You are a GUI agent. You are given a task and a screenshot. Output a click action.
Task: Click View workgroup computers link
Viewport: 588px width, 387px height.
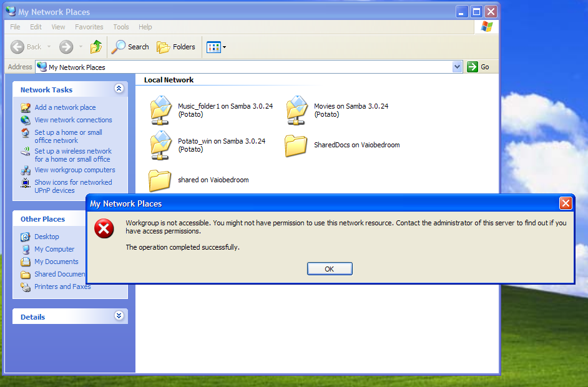click(75, 170)
